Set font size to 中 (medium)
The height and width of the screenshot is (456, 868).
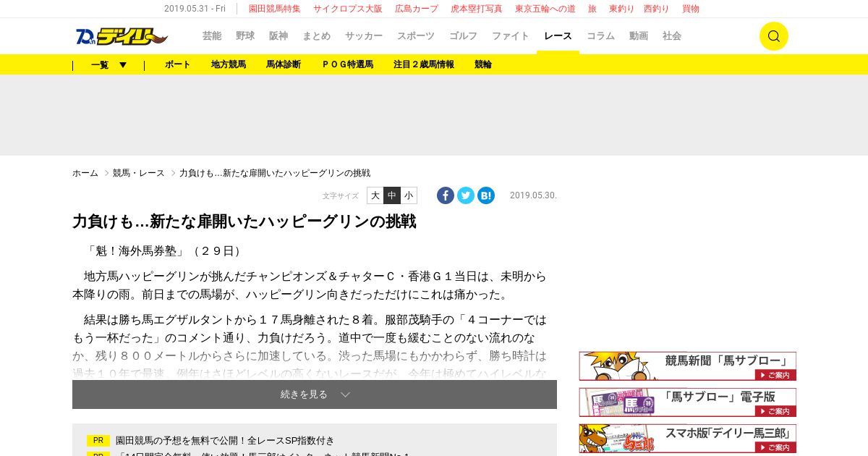(x=392, y=195)
